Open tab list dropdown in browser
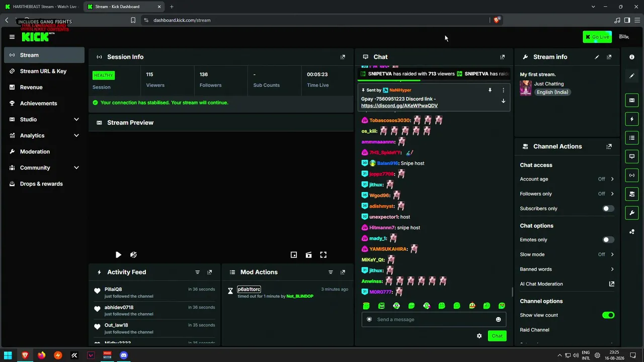 [593, 7]
